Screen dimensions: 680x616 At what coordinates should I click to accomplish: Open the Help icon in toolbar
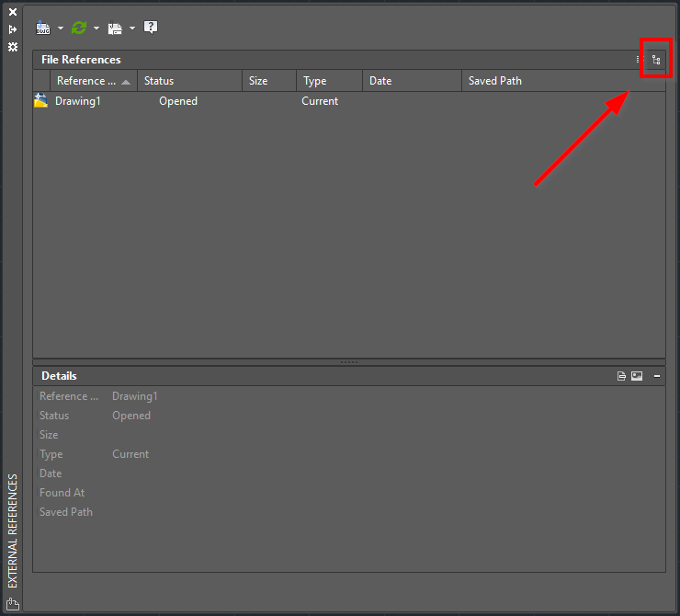151,28
